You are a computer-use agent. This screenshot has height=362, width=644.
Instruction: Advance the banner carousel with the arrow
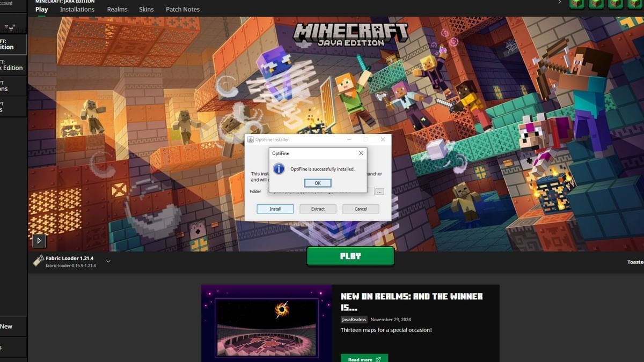tap(39, 241)
